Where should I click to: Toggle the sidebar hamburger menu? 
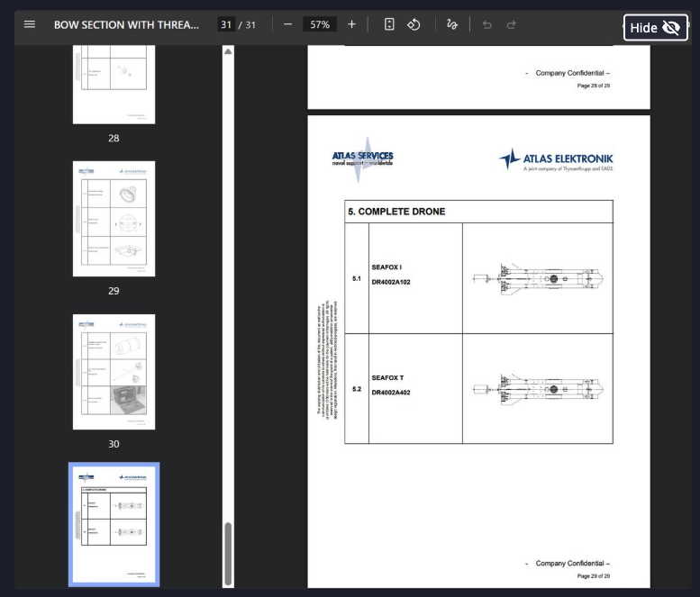click(x=30, y=24)
